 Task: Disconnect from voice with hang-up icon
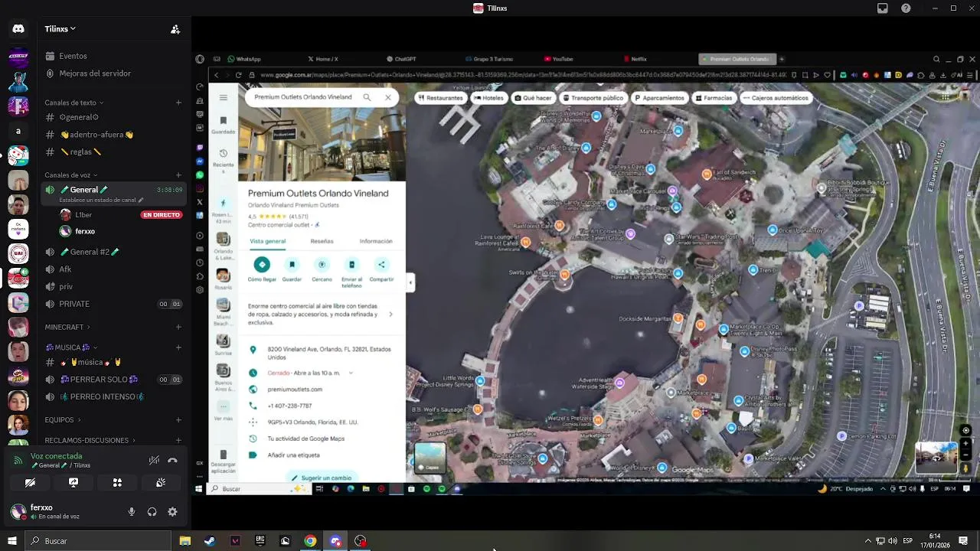(x=172, y=460)
